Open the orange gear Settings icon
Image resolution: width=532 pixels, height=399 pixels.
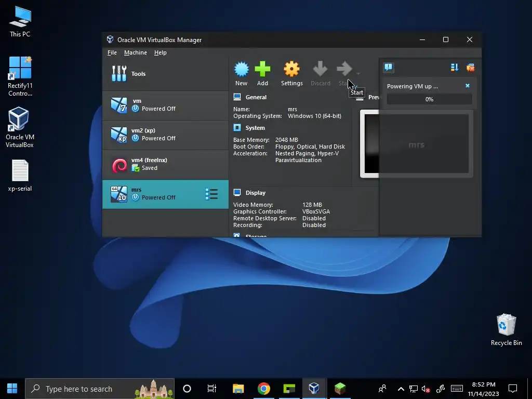coord(291,69)
